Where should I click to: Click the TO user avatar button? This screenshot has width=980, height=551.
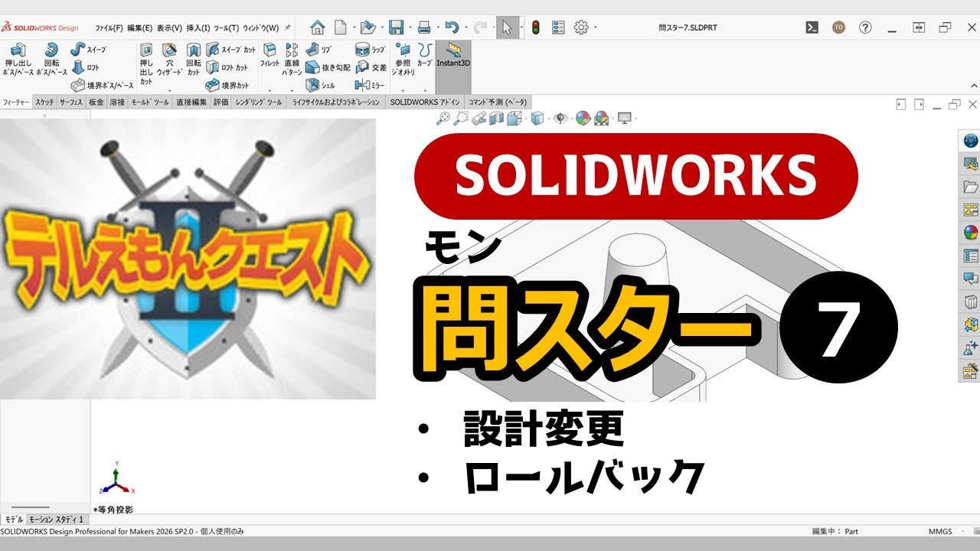pos(838,28)
